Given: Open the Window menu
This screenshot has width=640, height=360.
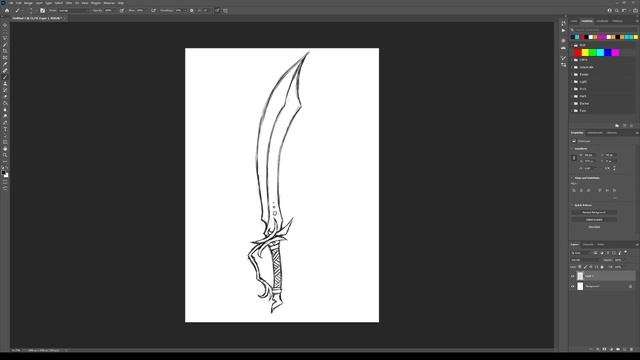Looking at the screenshot, I should click(109, 3).
